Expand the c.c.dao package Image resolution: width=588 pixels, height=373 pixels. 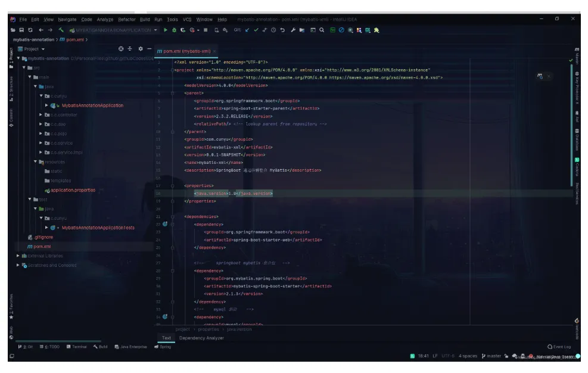pyautogui.click(x=41, y=124)
